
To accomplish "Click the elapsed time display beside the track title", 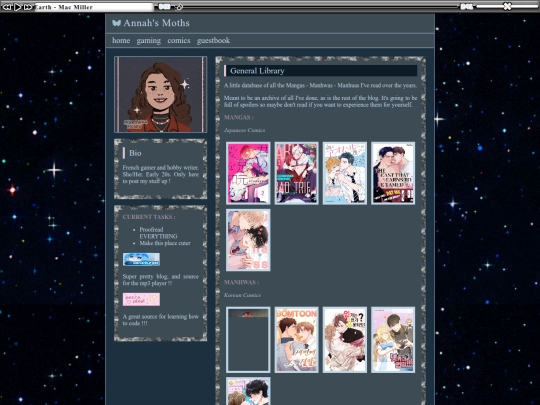I will tap(164, 7).
